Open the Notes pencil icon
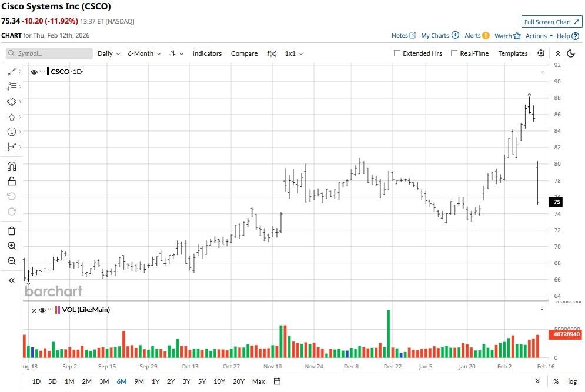The width and height of the screenshot is (585, 392). [x=413, y=35]
